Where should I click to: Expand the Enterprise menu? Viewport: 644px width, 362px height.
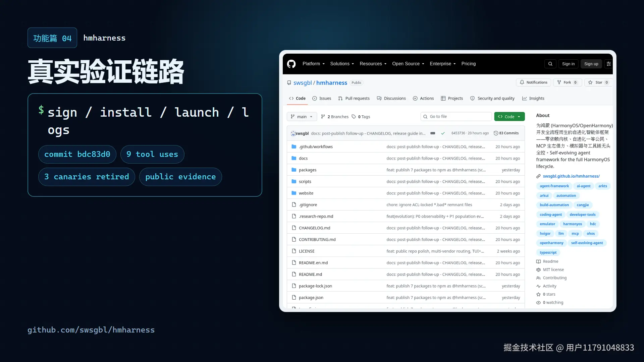pos(443,64)
